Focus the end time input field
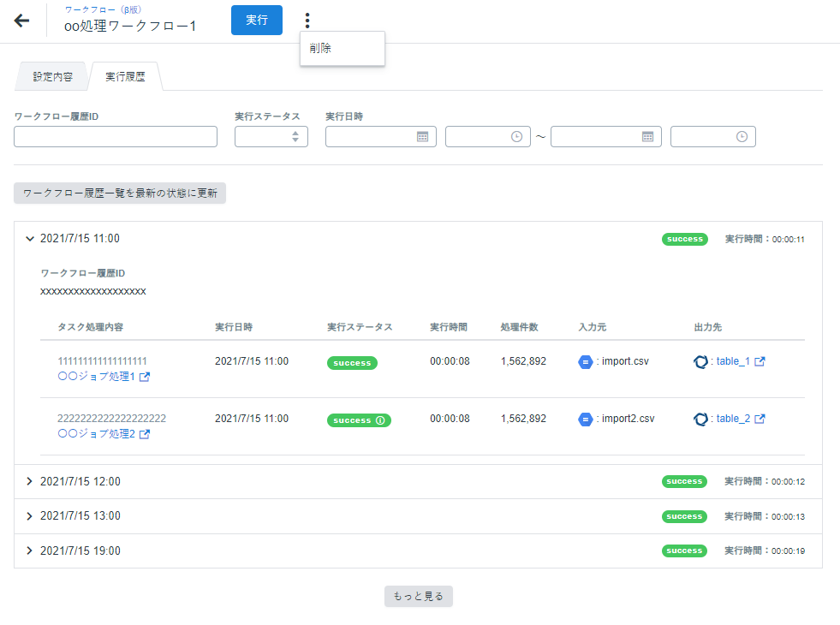This screenshot has width=840, height=625. pyautogui.click(x=713, y=137)
